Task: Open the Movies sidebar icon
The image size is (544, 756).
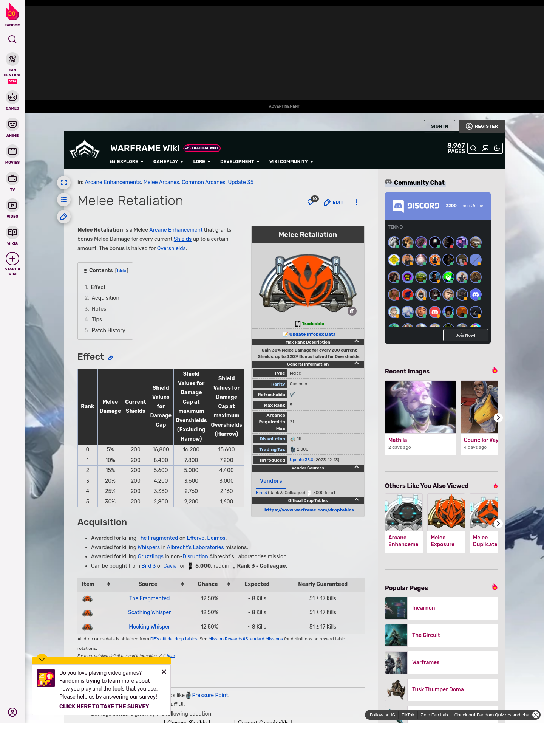Action: [x=12, y=151]
